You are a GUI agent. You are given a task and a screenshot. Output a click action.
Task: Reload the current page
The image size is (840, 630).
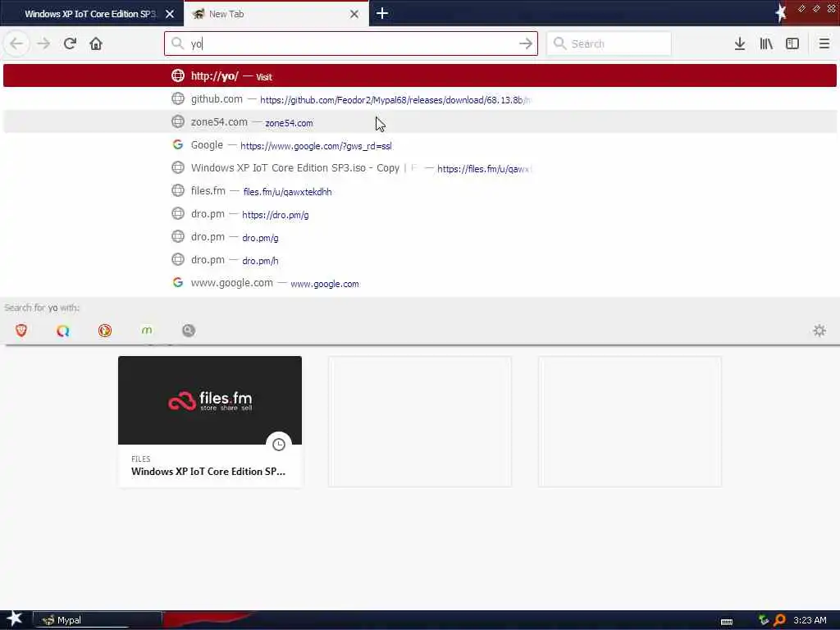(x=70, y=43)
